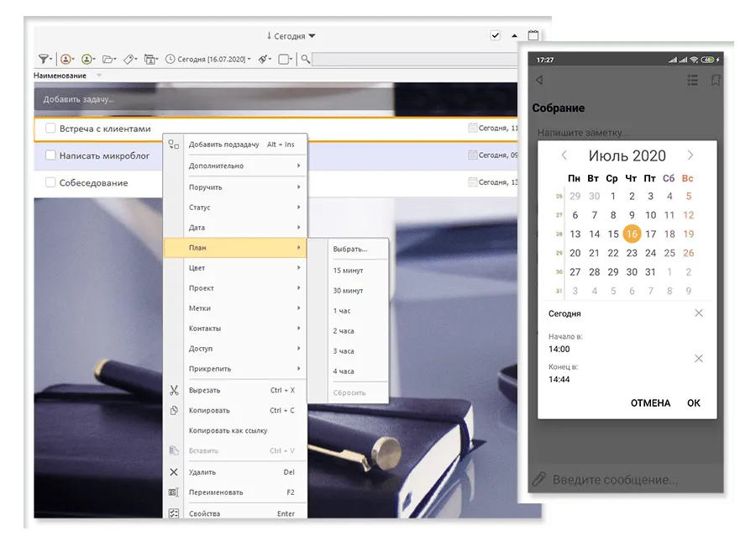The height and width of the screenshot is (558, 756).
Task: Tap the bookmark icon in mobile header
Action: click(x=716, y=81)
